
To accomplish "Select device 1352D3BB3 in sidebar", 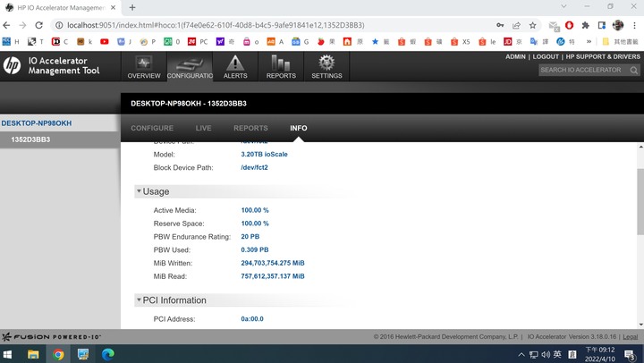I will pos(30,139).
